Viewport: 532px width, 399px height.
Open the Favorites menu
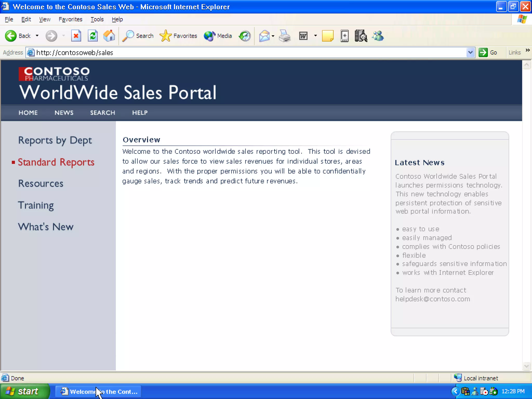[x=70, y=19]
